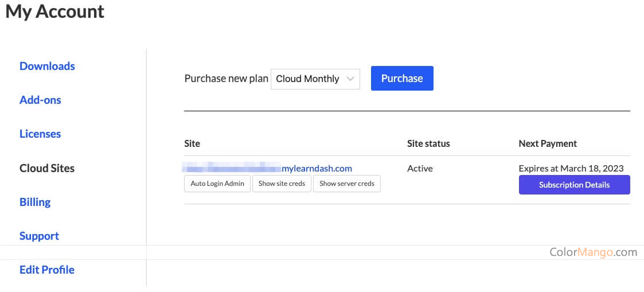The width and height of the screenshot is (644, 292).
Task: Open the Cloud Monthly plan selector
Action: [308, 79]
